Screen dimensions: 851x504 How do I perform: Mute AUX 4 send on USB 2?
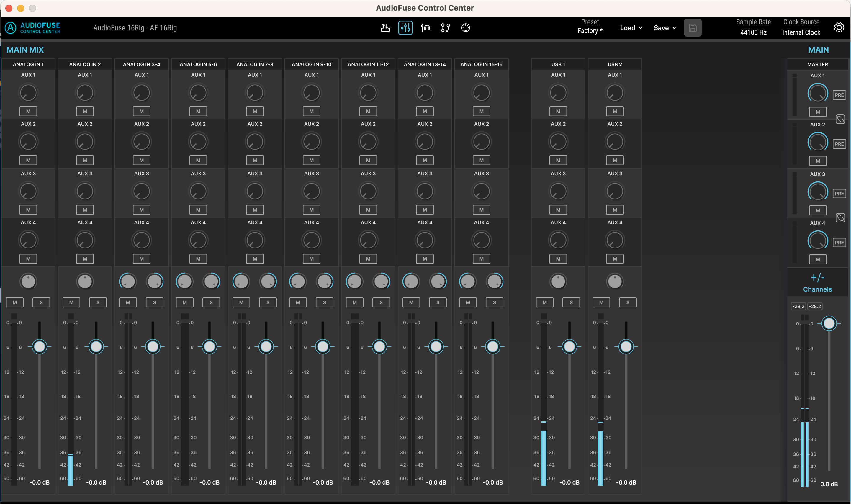[x=615, y=259]
